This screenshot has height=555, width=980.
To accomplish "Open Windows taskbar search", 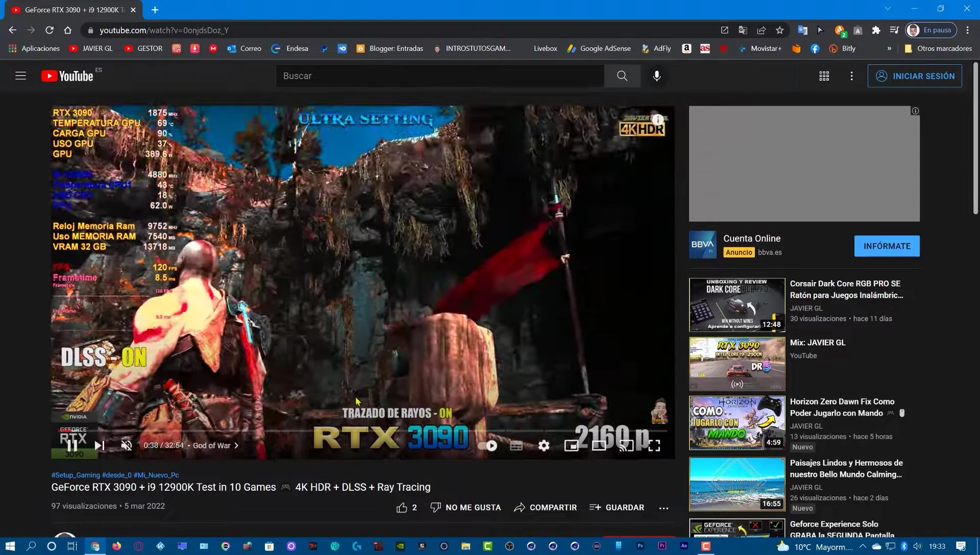I will coord(31,546).
